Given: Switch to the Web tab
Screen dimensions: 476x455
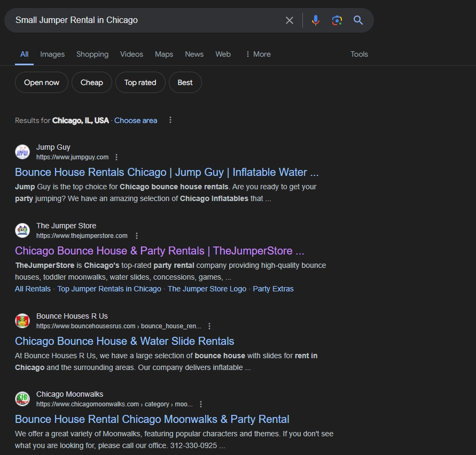Looking at the screenshot, I should tap(223, 54).
